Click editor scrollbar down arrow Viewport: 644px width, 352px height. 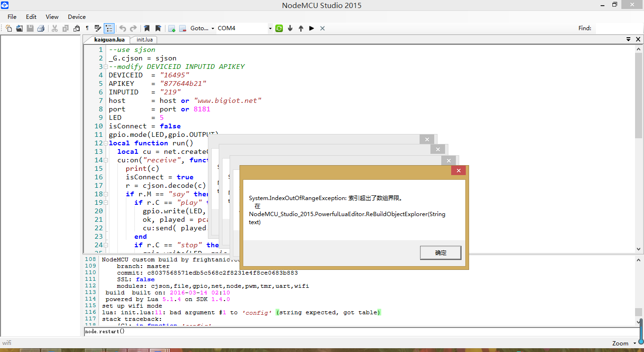click(638, 249)
